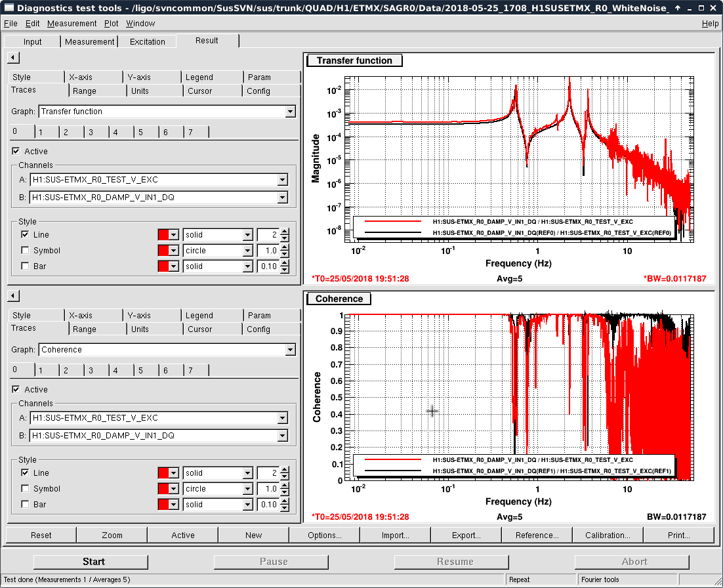
Task: Increase lower Bar width stepper value
Action: 285,501
